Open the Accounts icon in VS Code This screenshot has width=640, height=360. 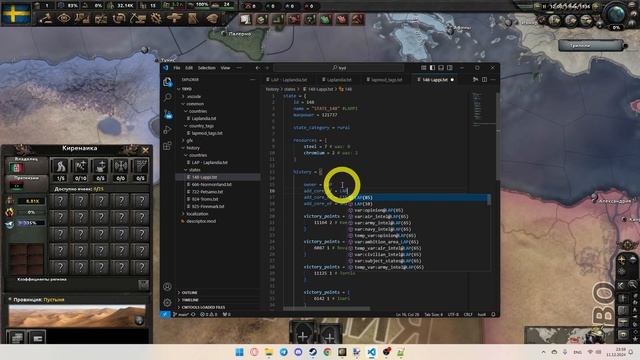[167, 287]
